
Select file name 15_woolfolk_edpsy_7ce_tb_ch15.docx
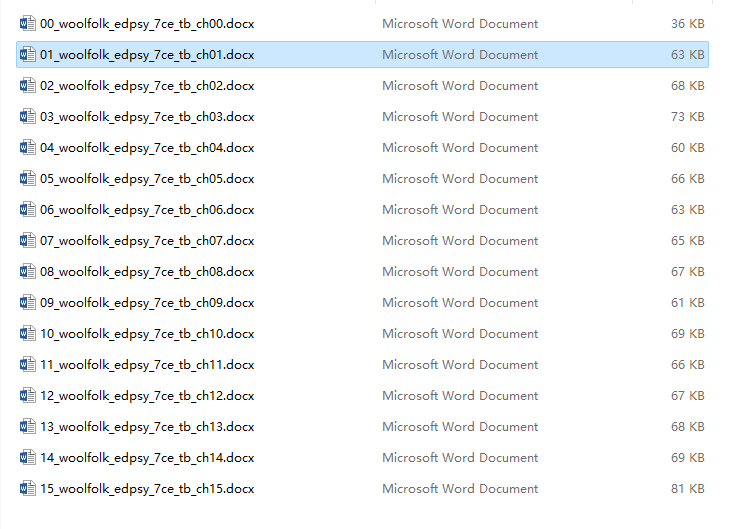(x=147, y=489)
